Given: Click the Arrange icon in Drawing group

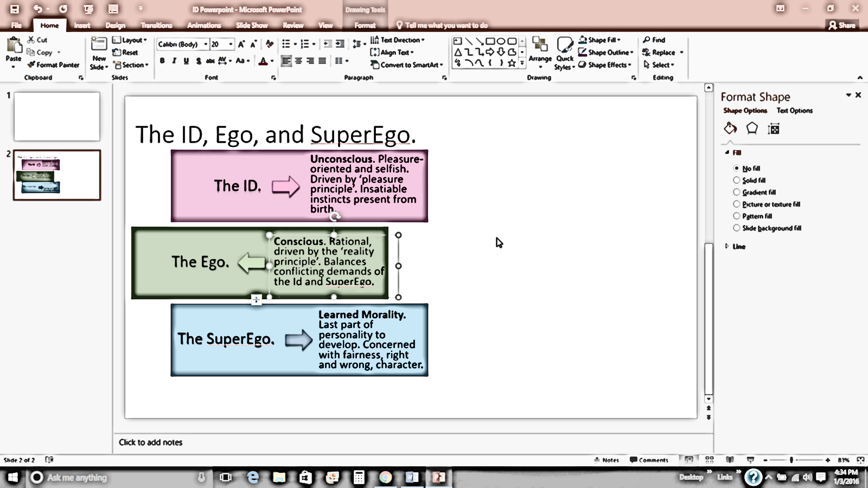Looking at the screenshot, I should pos(540,49).
